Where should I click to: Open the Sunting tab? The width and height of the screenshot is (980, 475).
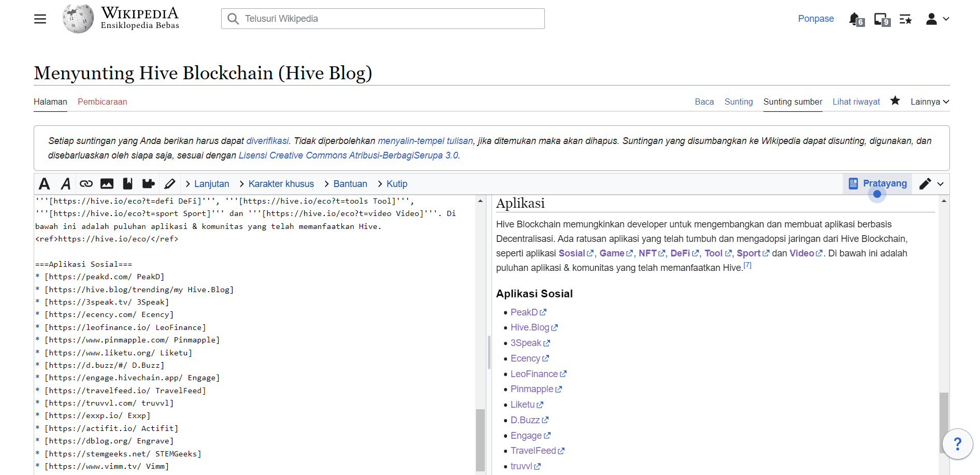[738, 102]
